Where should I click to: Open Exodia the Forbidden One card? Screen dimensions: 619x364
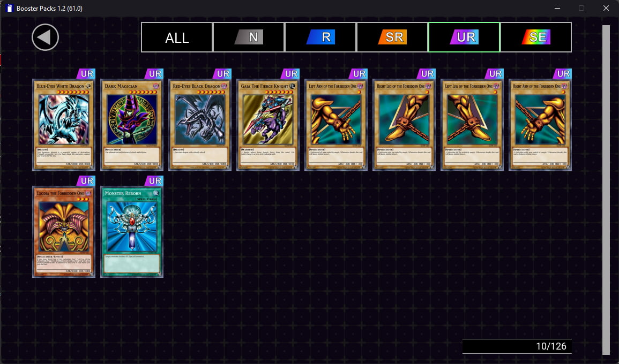[x=64, y=232]
